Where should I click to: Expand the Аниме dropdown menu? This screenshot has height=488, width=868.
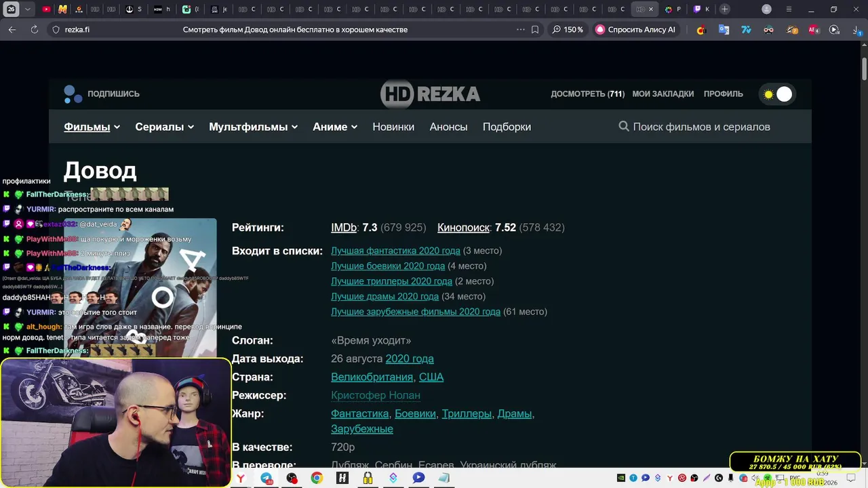click(335, 127)
